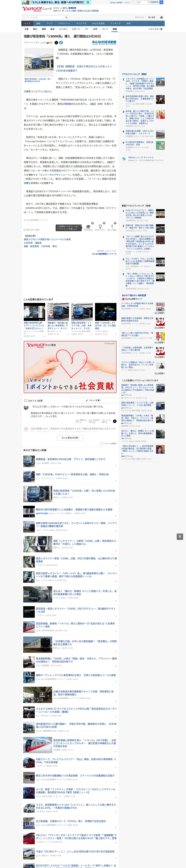
Task: Play video thumbnail 相鉄が新型車両公開 デザインコンセプト
Action: [x=34, y=312]
